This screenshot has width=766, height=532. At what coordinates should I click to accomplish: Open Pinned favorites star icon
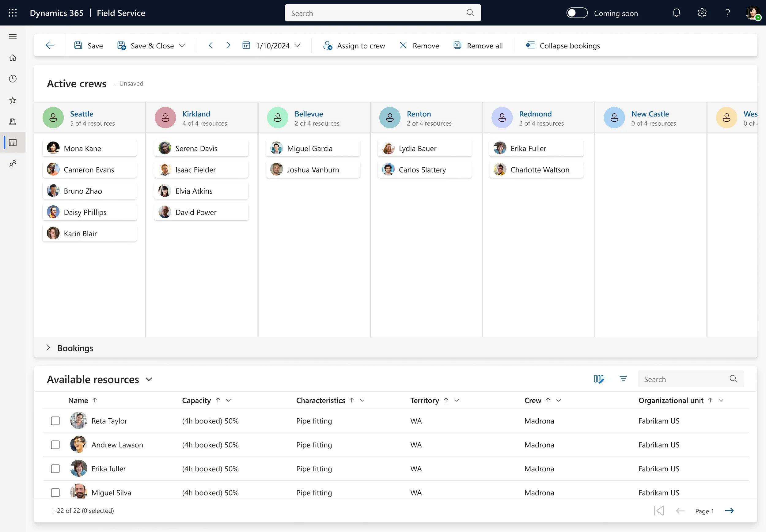(x=13, y=100)
